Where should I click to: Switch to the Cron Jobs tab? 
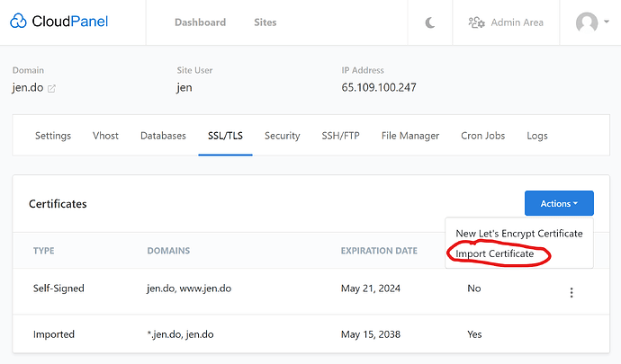482,136
